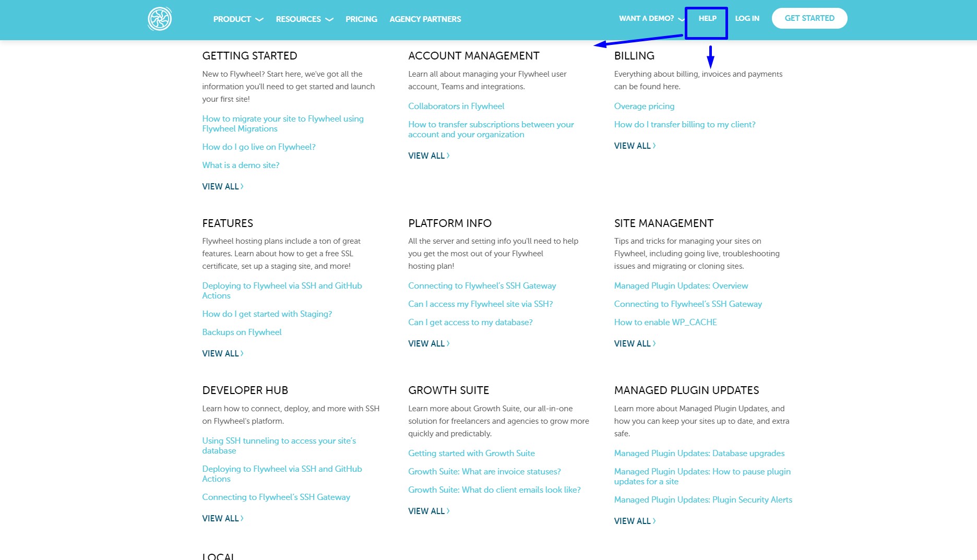Screen dimensions: 977x560
Task: Open 'Backups on Flywheel' article
Action: coord(242,332)
